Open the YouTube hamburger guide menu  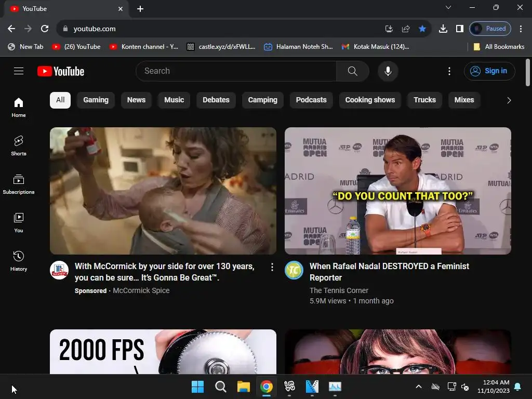(19, 71)
